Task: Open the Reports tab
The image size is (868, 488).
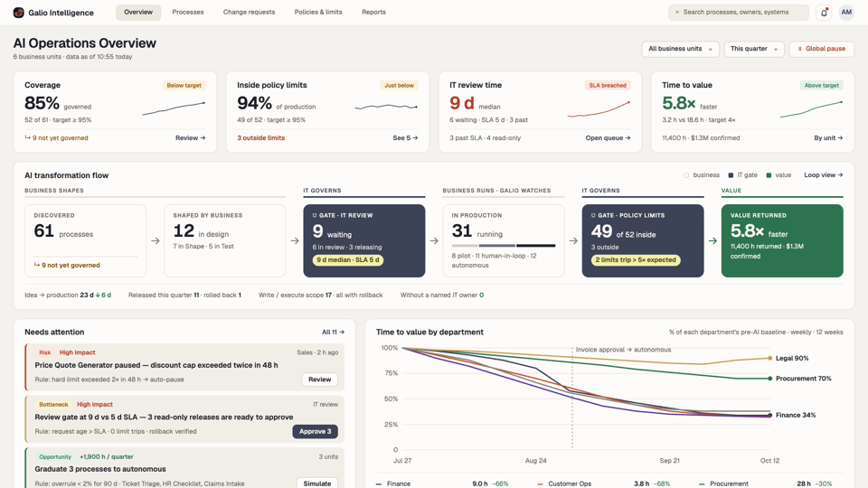Action: [373, 12]
